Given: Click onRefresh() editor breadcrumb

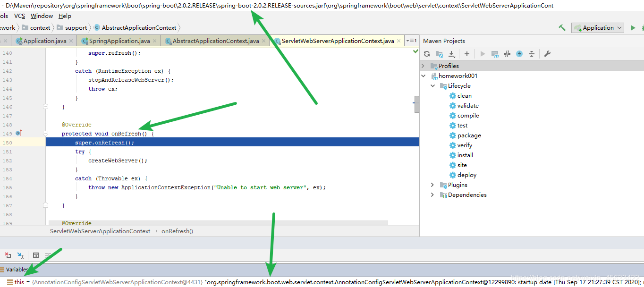Looking at the screenshot, I should coord(177,231).
